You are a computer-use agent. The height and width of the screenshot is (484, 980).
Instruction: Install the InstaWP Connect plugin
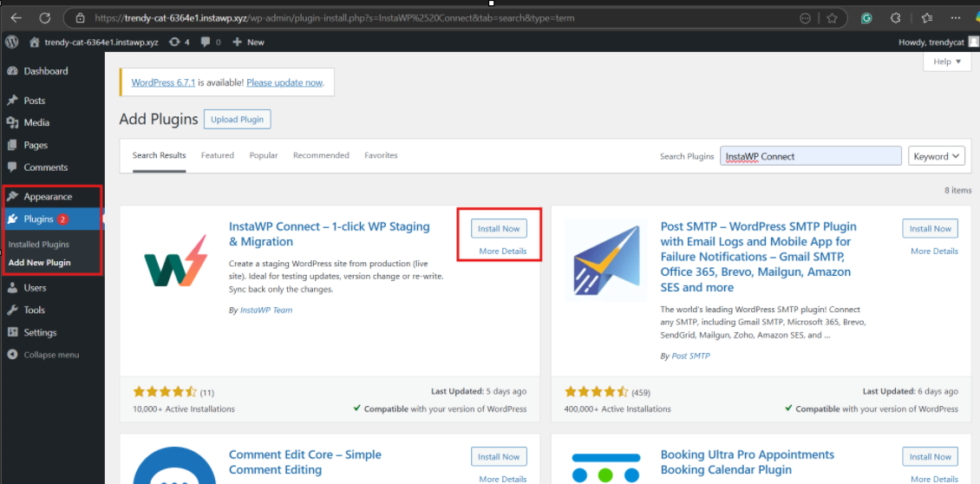499,229
